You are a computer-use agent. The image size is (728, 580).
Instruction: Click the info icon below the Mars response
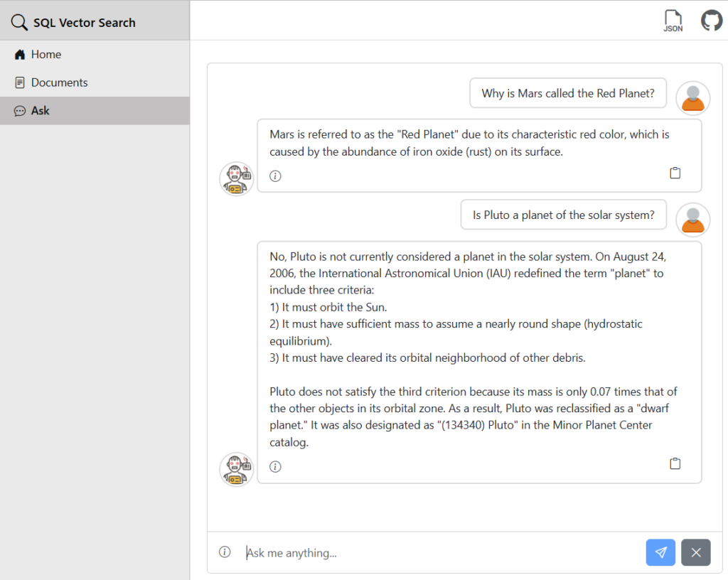click(275, 176)
